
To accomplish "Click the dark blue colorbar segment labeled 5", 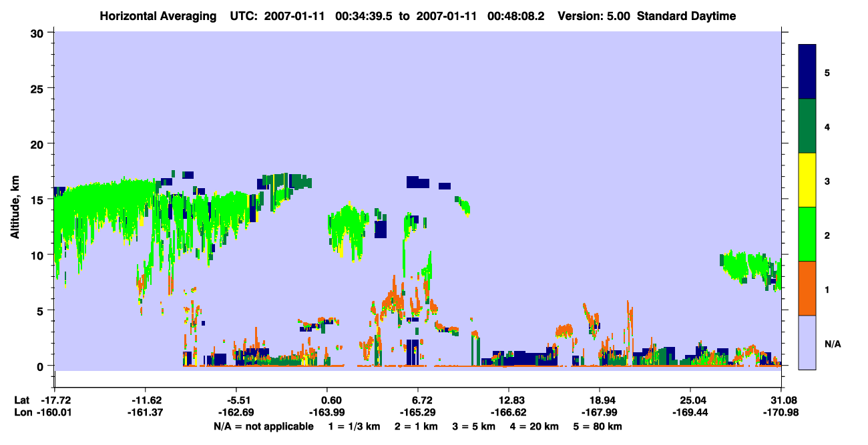I will 807,71.
